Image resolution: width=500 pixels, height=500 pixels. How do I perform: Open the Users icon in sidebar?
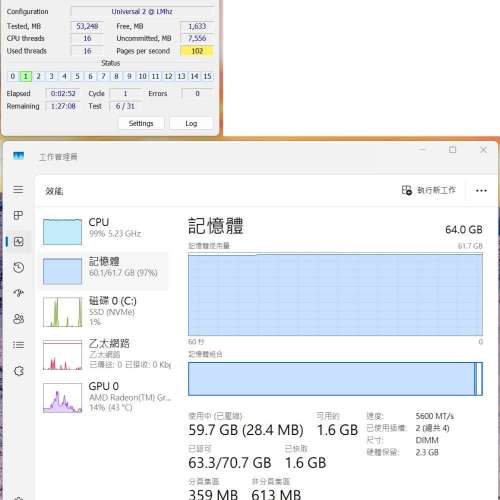click(18, 319)
